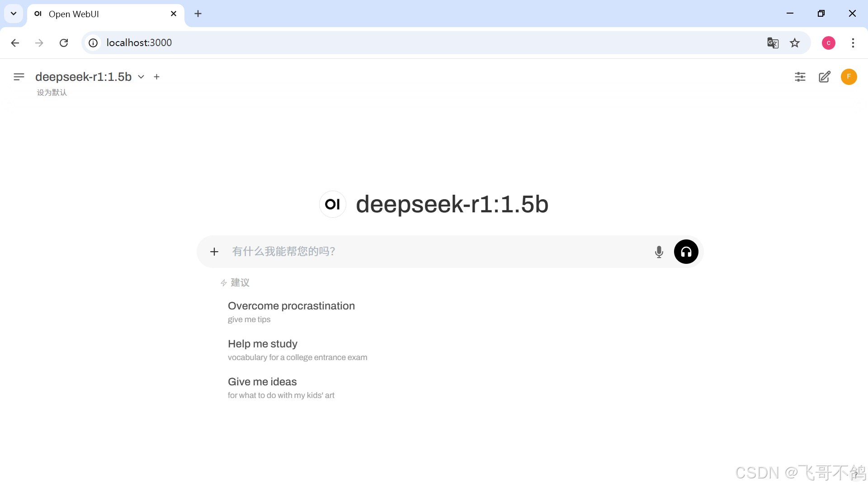868x487 pixels.
Task: Open the Chrome three-dot menu
Action: point(853,43)
